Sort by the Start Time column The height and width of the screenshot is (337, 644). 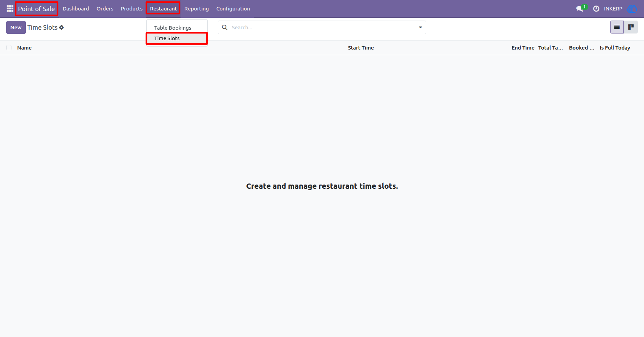click(361, 48)
